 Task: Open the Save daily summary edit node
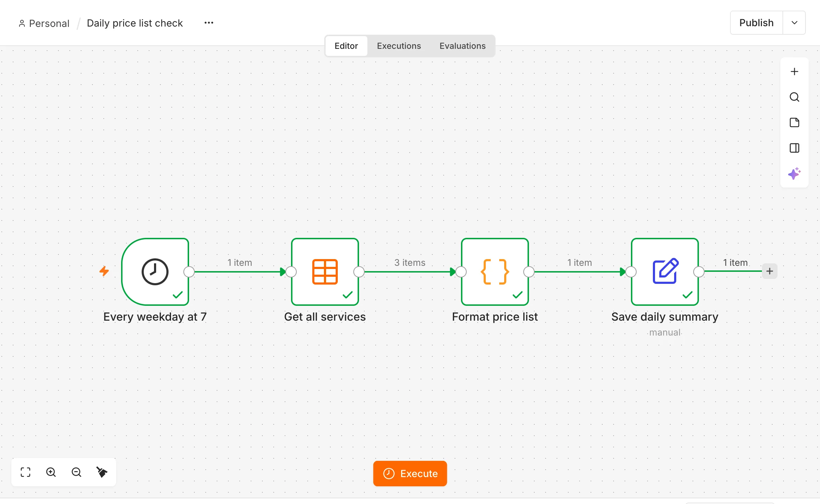(665, 271)
